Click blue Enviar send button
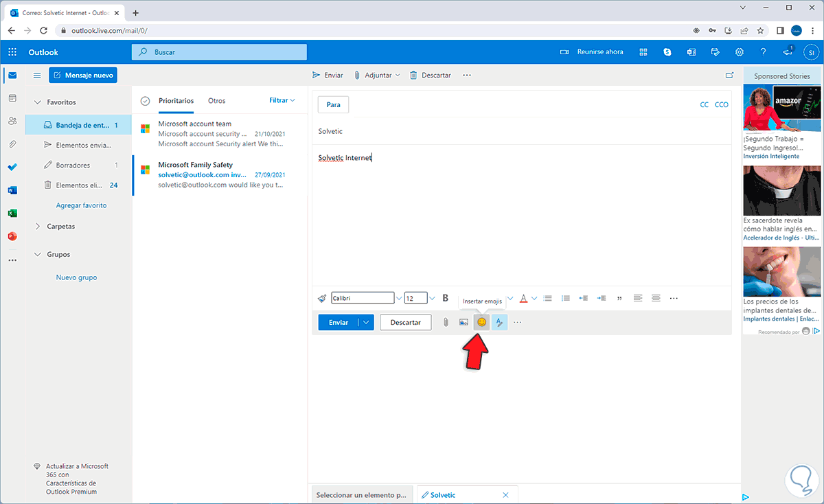The width and height of the screenshot is (824, 504). [339, 322]
